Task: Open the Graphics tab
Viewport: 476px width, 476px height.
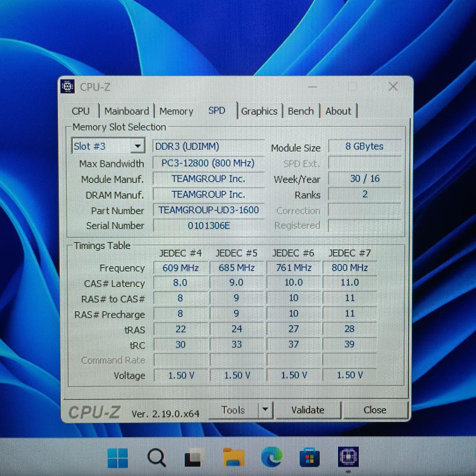Action: tap(259, 111)
